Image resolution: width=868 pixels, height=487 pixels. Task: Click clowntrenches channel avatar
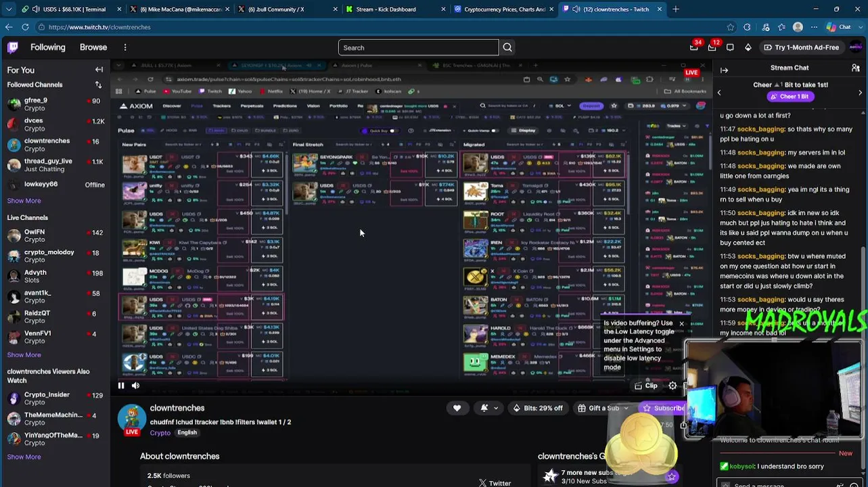[132, 419]
